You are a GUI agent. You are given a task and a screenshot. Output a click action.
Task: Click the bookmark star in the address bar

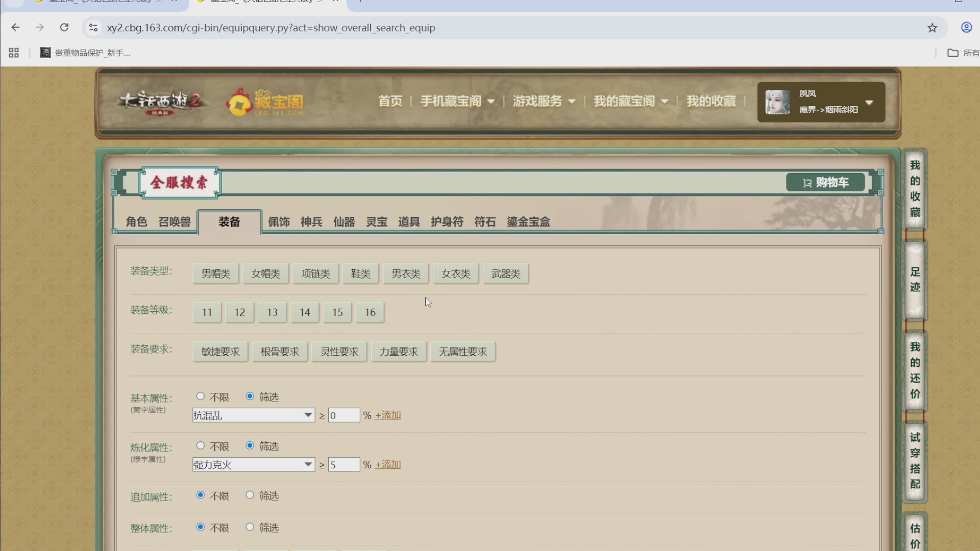point(933,28)
